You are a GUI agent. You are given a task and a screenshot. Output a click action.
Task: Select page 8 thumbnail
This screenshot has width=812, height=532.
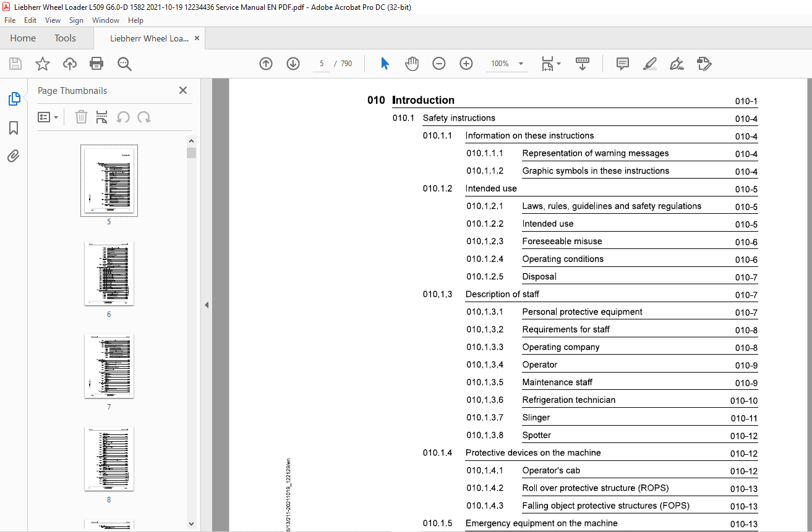coord(109,459)
